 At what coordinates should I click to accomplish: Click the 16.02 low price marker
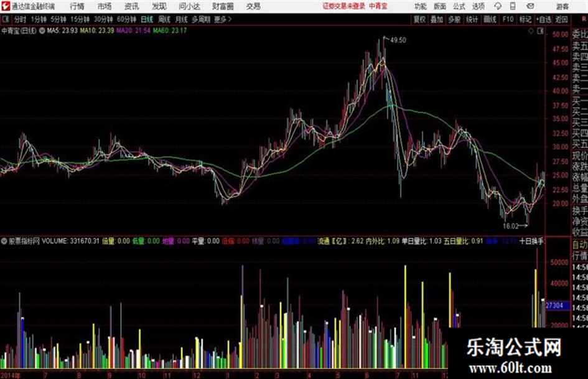510,226
